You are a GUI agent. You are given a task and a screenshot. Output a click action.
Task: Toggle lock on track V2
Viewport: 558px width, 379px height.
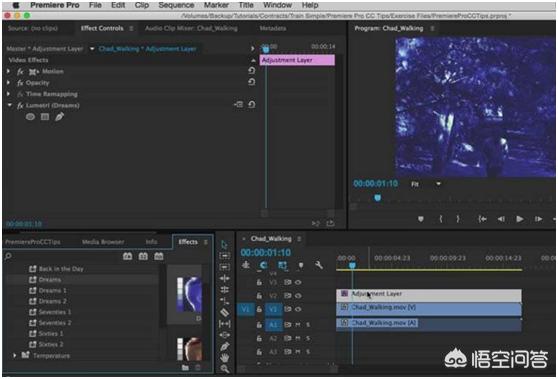point(259,296)
